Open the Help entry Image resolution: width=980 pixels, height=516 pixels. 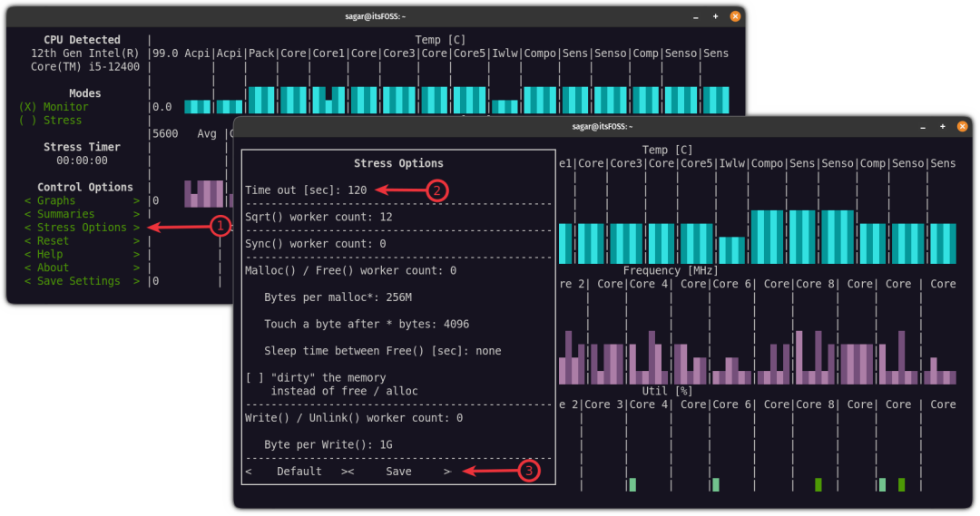[x=50, y=255]
